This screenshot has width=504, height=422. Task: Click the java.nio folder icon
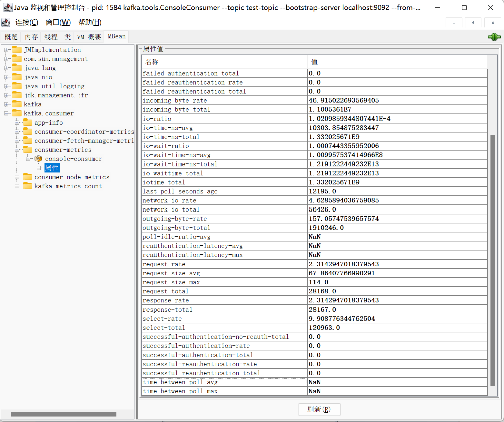click(17, 77)
